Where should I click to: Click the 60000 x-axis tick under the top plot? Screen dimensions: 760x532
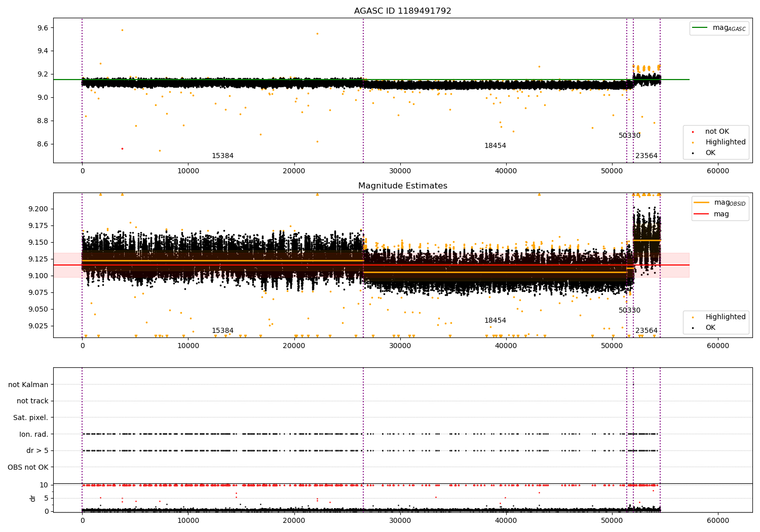point(718,171)
